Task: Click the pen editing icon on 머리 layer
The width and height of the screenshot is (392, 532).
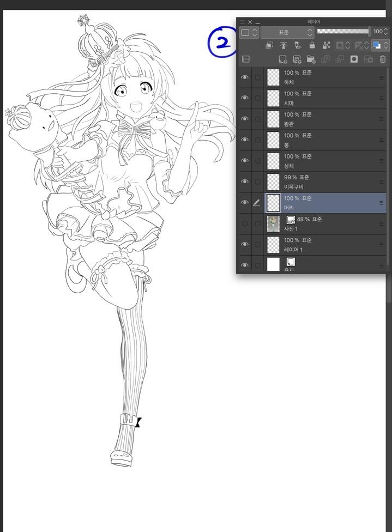Action: click(257, 203)
